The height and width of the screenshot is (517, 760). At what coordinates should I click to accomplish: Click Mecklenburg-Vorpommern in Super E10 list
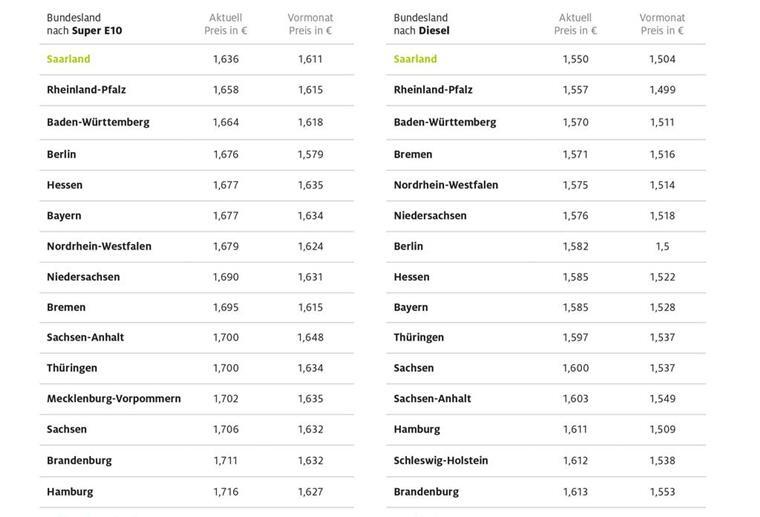coord(114,399)
